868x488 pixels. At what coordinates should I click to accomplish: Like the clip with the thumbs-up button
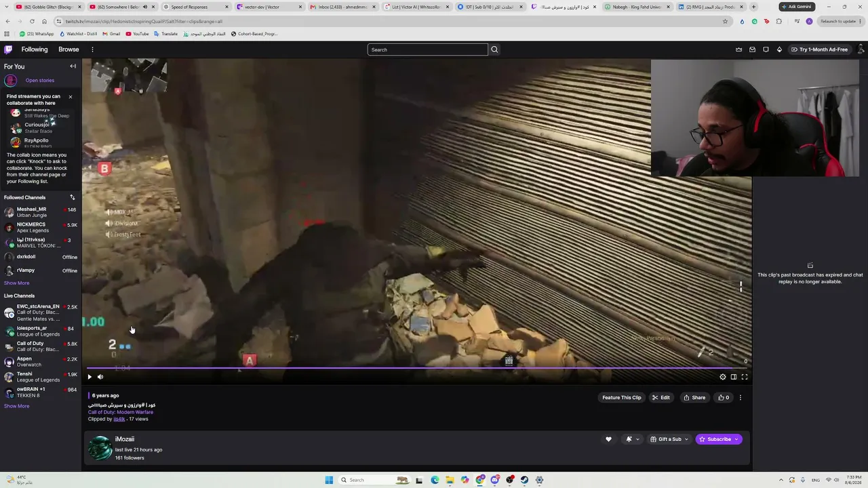724,398
